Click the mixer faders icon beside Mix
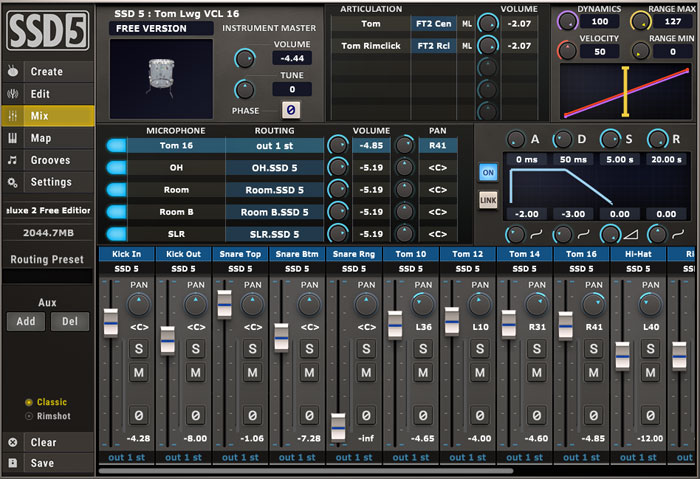This screenshot has width=700, height=479. click(13, 116)
